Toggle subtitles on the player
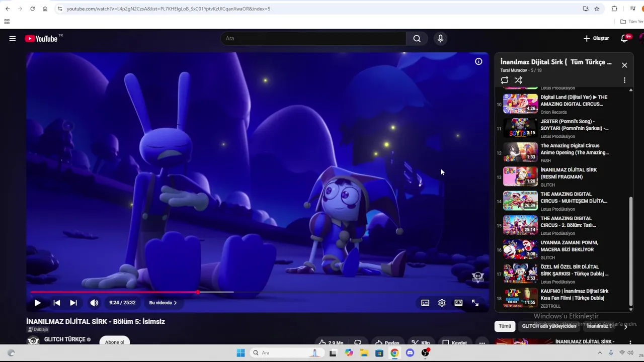Image resolution: width=644 pixels, height=362 pixels. click(425, 303)
